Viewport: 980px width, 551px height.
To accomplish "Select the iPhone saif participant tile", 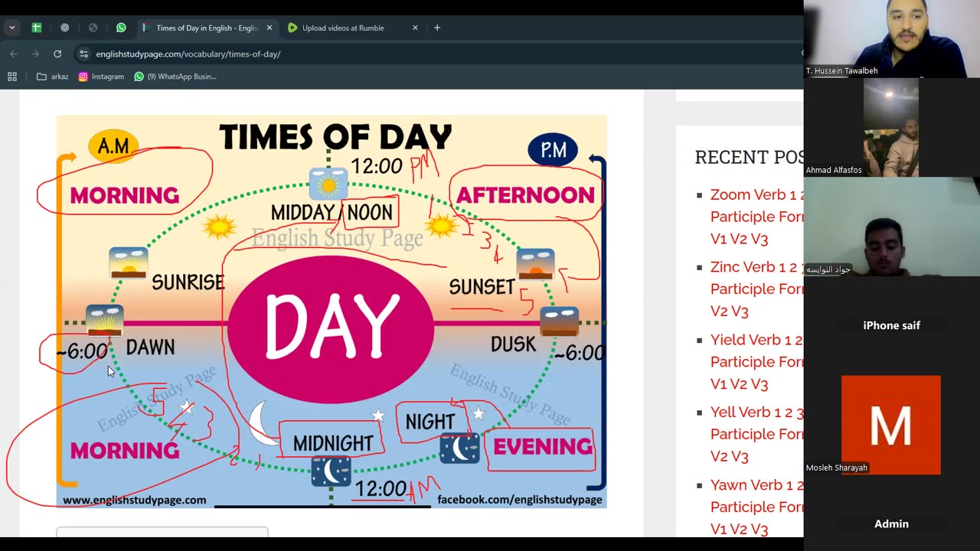I will point(892,325).
